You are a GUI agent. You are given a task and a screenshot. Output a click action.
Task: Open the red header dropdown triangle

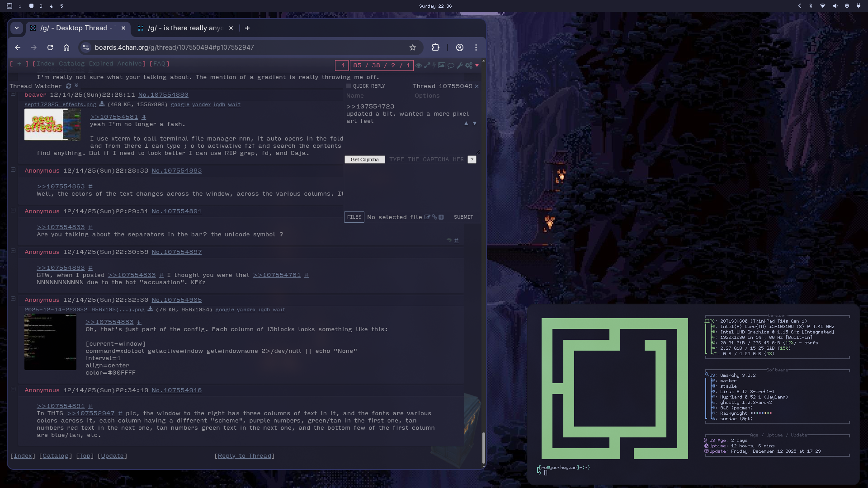click(x=476, y=66)
